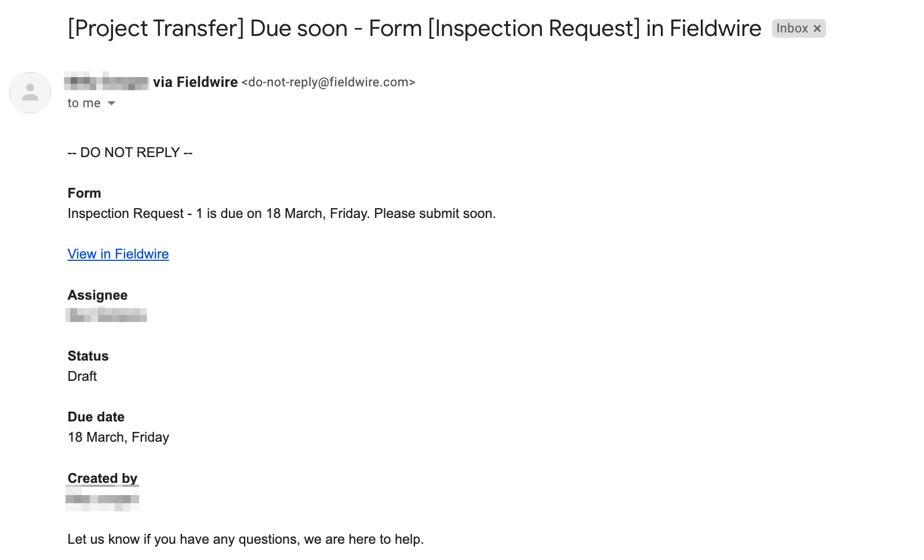Viewport: 924px width, 560px height.
Task: Click the bold Status heading
Action: 88,356
